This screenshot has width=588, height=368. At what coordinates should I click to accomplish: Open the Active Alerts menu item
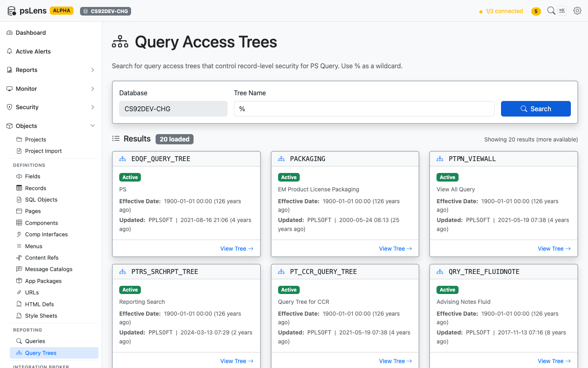(x=51, y=52)
